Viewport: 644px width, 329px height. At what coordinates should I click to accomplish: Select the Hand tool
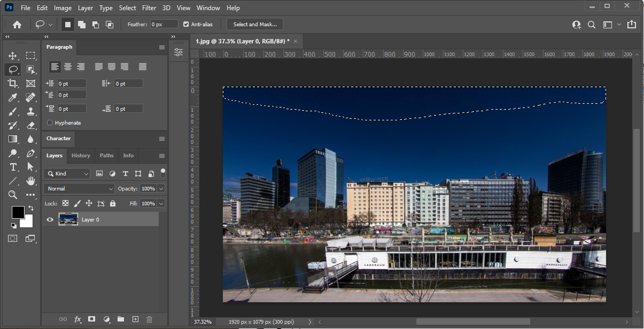pyautogui.click(x=31, y=181)
